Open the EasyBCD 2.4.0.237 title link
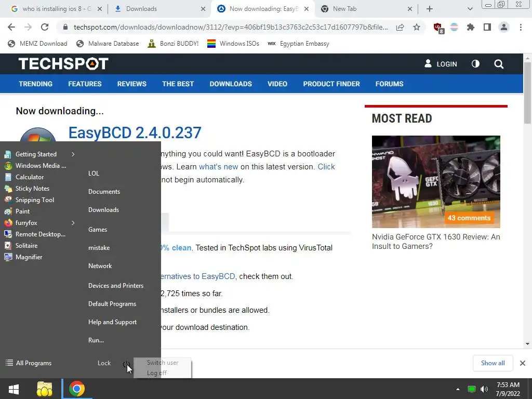The height and width of the screenshot is (399, 532). [x=135, y=132]
